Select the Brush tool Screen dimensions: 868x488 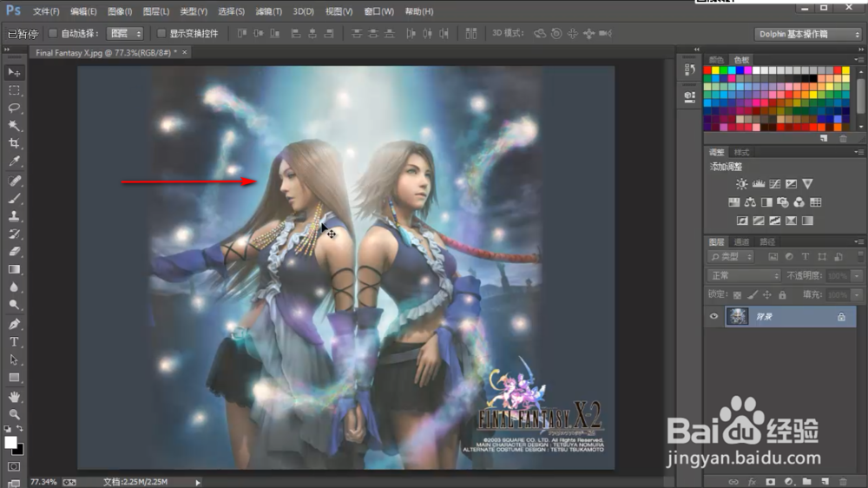(15, 198)
